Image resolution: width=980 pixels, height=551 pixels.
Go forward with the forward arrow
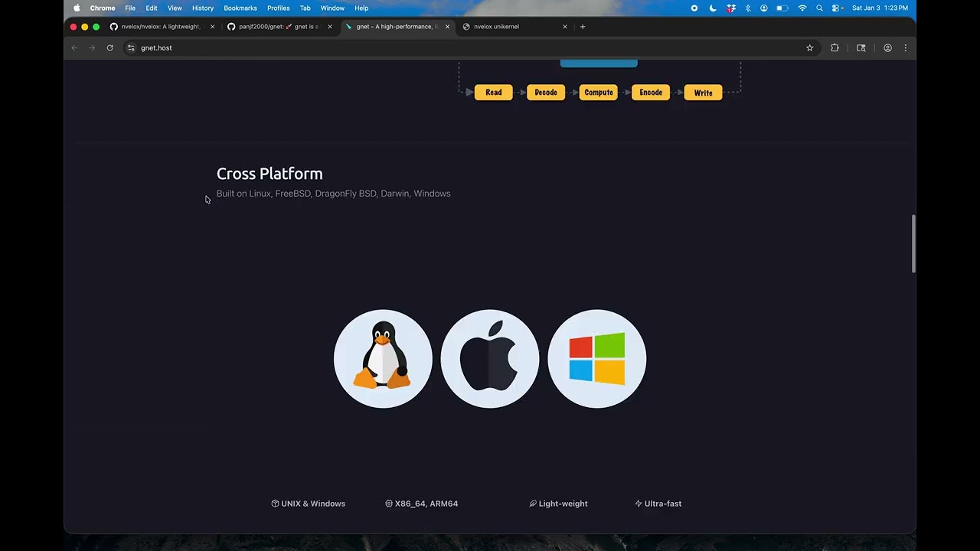point(92,47)
